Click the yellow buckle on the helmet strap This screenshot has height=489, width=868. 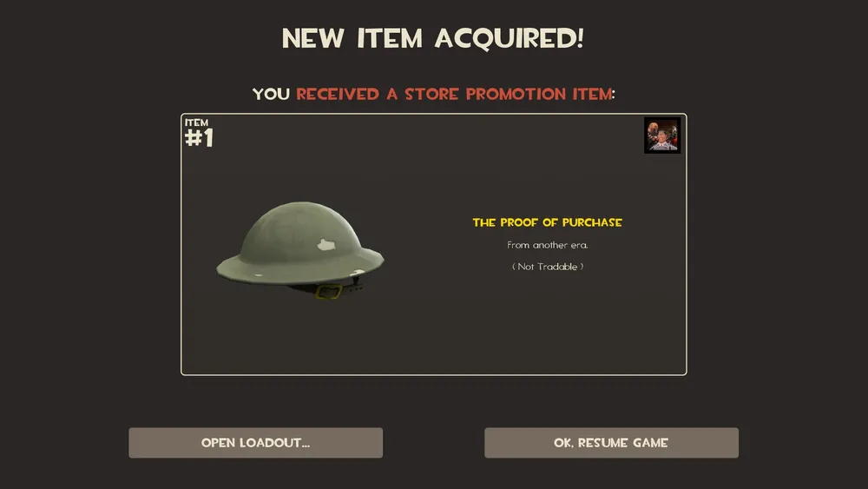(x=329, y=291)
